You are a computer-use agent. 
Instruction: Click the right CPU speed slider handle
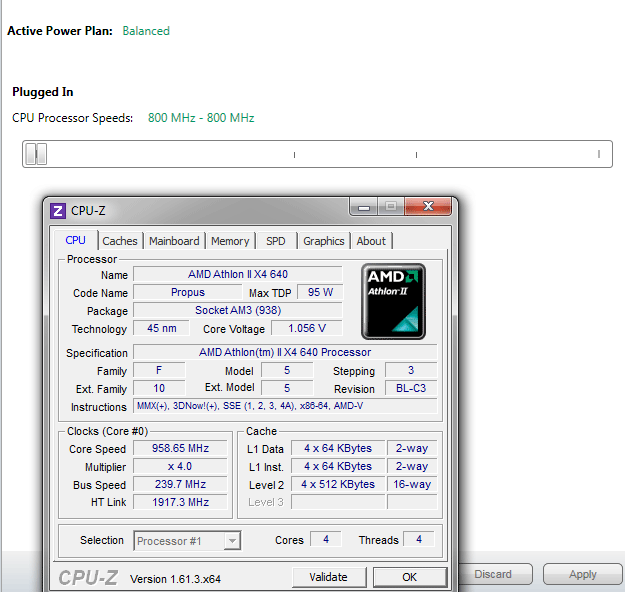point(42,154)
